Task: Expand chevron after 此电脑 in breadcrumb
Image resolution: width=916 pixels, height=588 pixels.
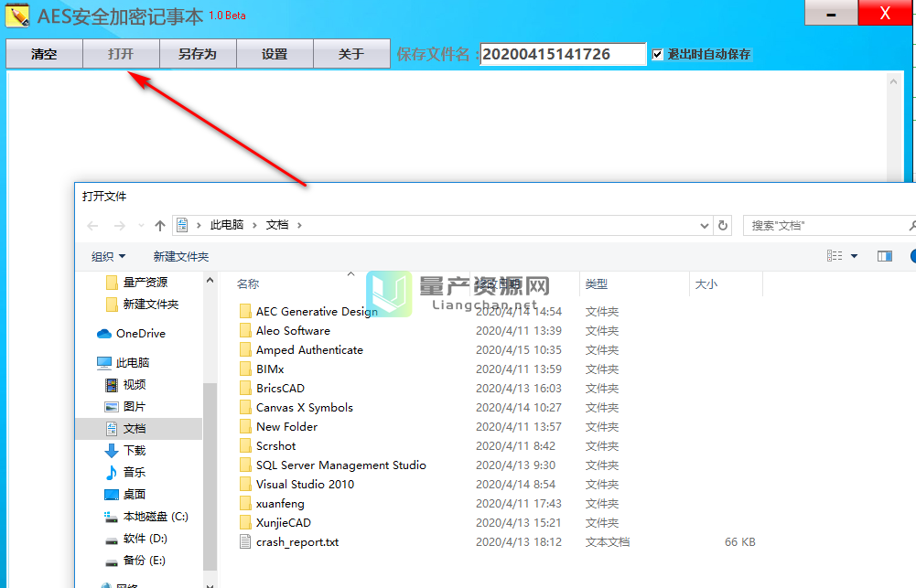Action: [x=254, y=225]
